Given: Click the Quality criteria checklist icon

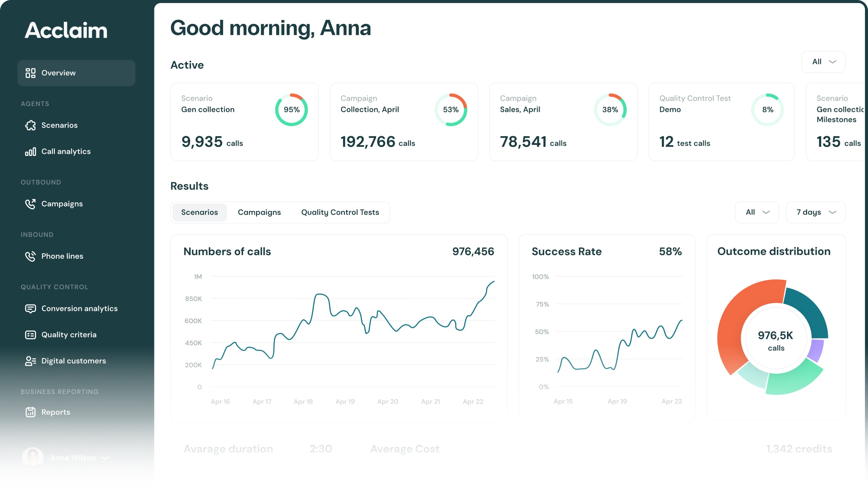Looking at the screenshot, I should (x=30, y=335).
